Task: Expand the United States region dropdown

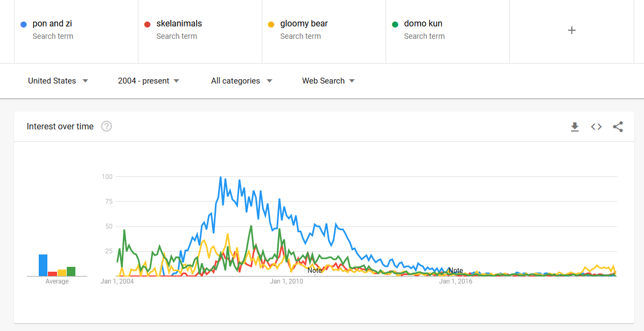Action: pyautogui.click(x=58, y=81)
